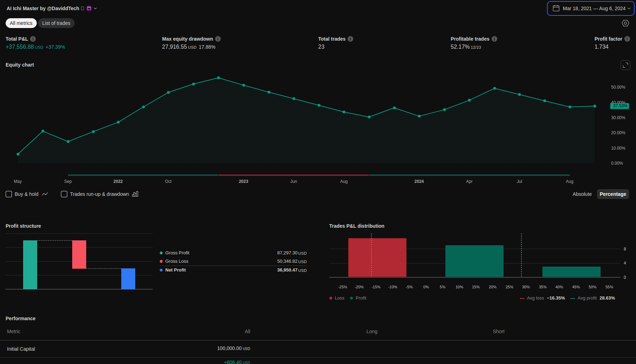Switch to the List of trades tab
Image resolution: width=636 pixels, height=364 pixels.
coord(56,23)
